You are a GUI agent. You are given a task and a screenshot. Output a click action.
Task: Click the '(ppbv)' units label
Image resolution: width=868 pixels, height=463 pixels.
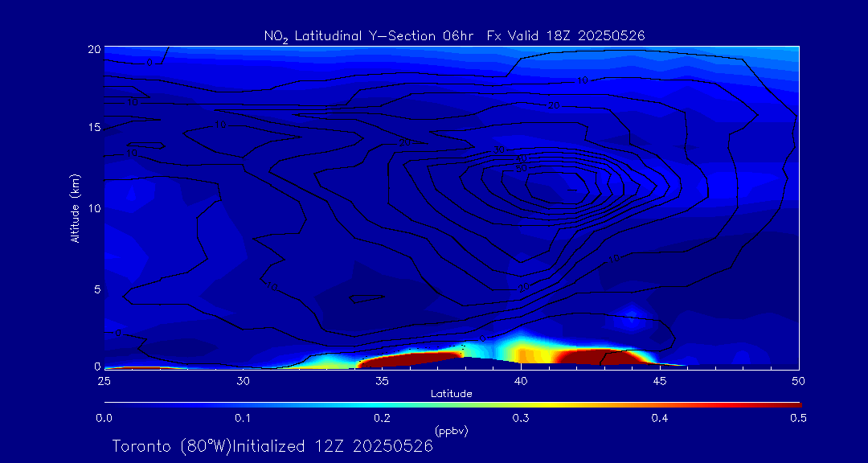click(452, 432)
